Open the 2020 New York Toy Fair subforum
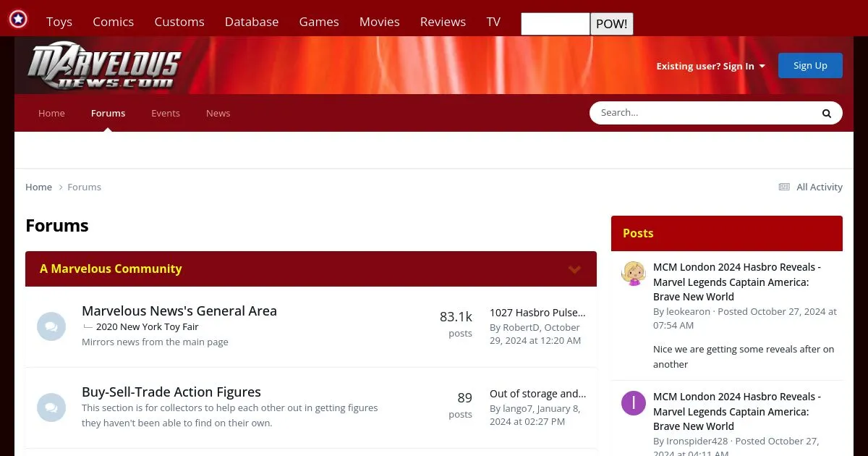The image size is (868, 456). click(148, 326)
